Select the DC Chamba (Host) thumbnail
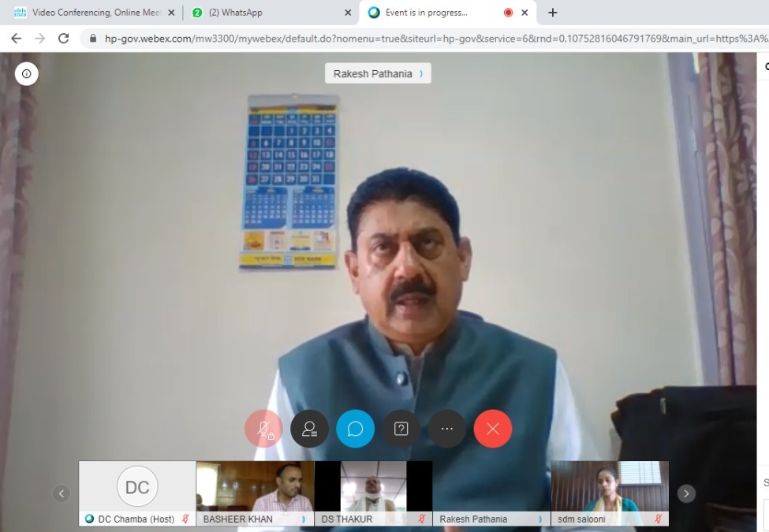Screen dimensions: 769x532 pos(137,493)
